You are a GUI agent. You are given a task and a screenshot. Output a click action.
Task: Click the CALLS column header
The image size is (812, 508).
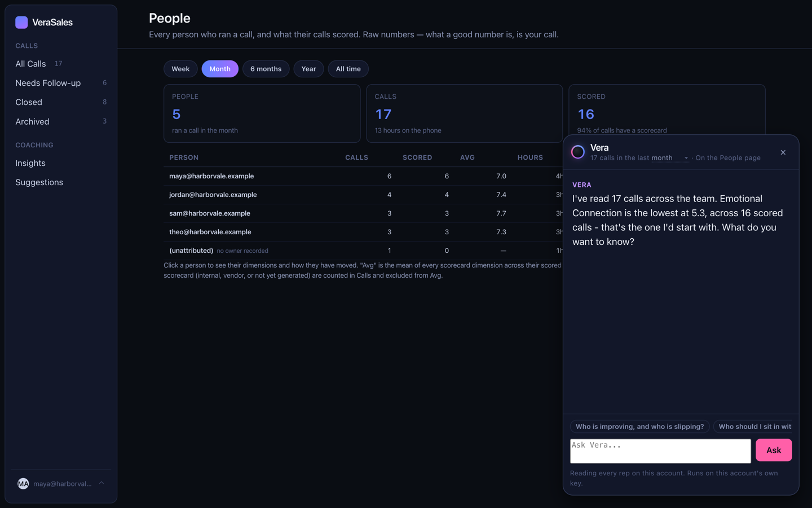tap(356, 157)
